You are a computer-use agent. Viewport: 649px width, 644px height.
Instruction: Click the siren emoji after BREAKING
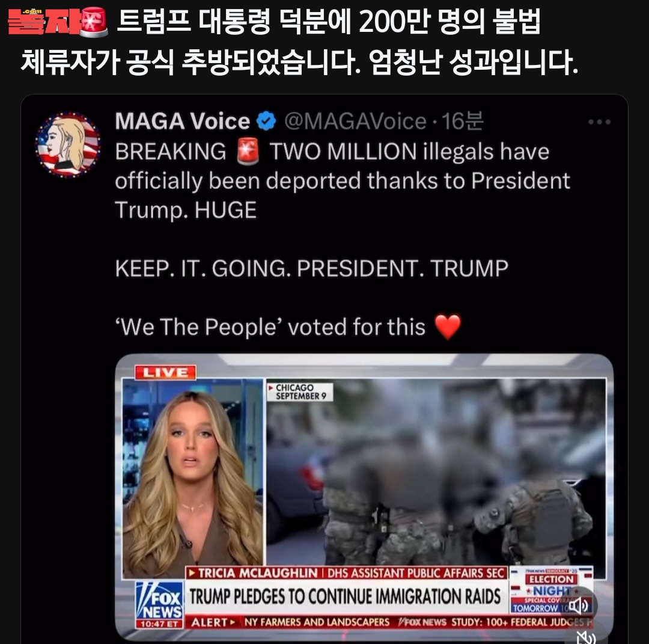(x=248, y=152)
